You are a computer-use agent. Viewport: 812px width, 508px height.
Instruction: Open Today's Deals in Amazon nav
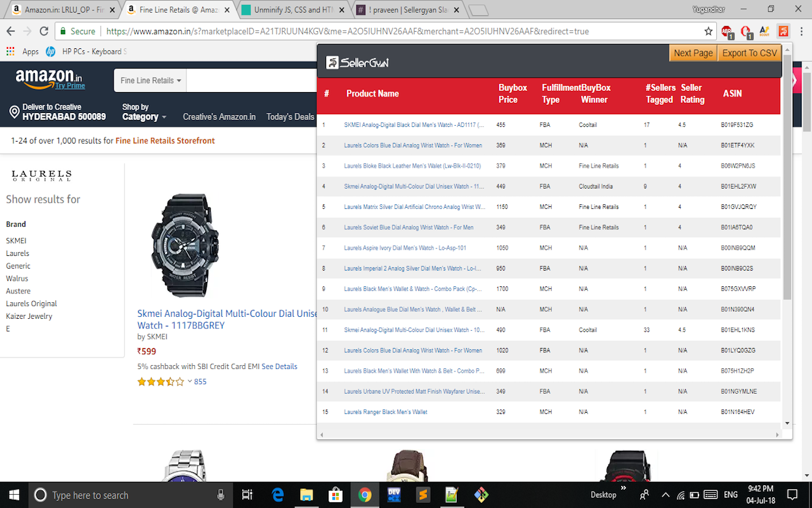[x=290, y=117]
